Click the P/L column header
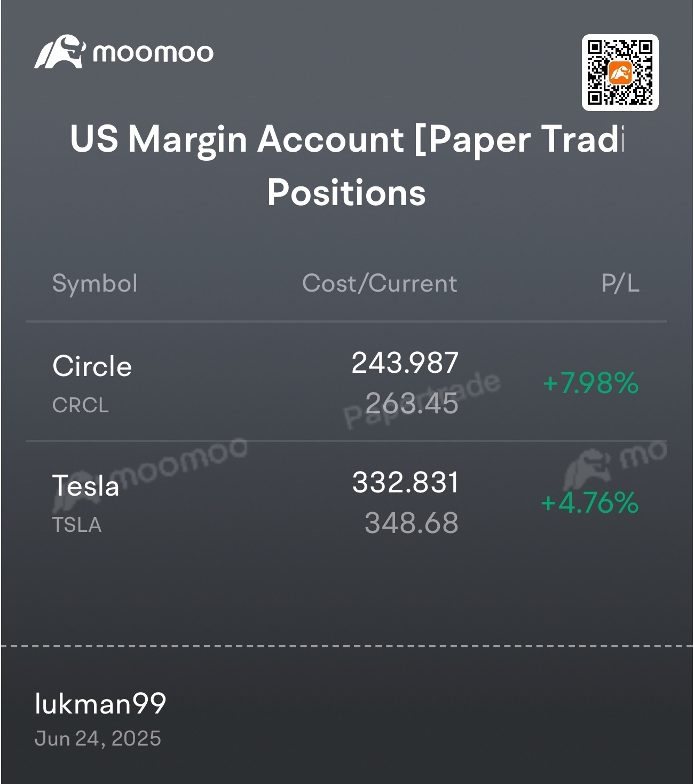This screenshot has height=784, width=694. click(x=620, y=283)
